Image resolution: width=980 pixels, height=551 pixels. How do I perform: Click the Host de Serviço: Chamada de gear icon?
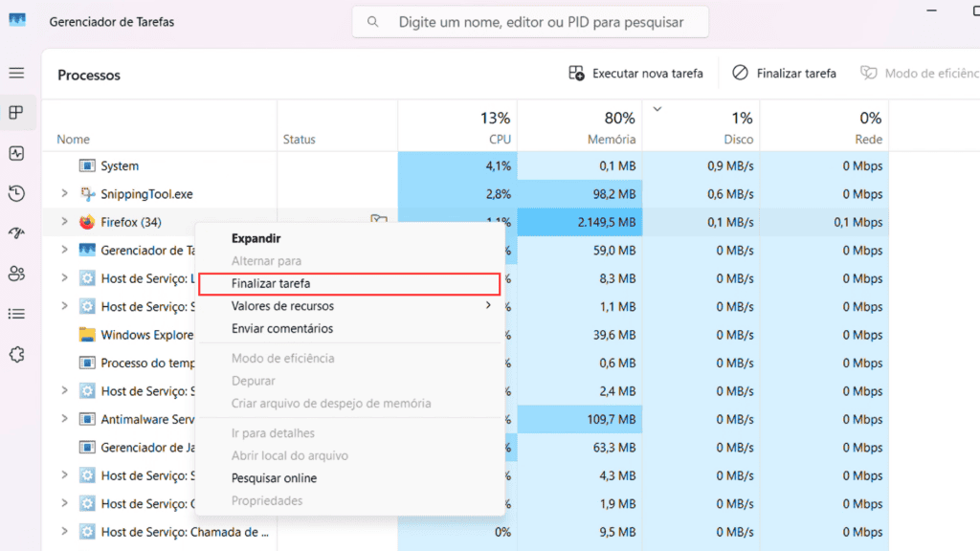[x=87, y=532]
